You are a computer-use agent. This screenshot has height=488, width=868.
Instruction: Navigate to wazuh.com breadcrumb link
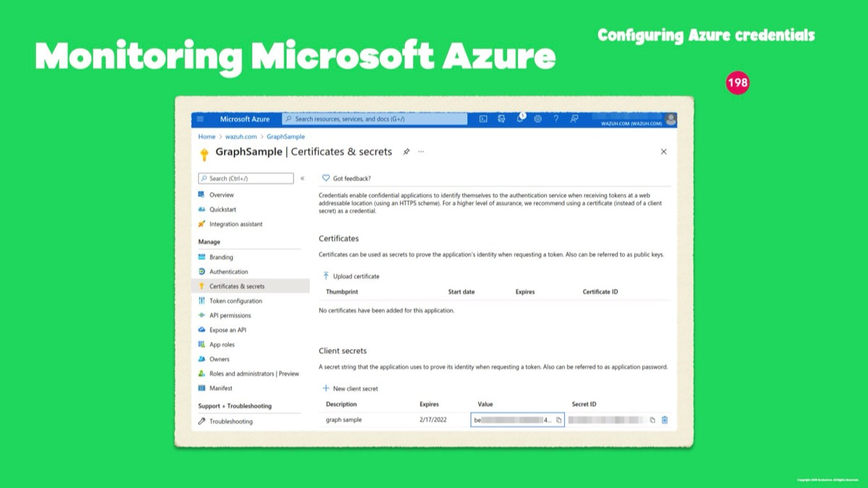[x=241, y=137]
